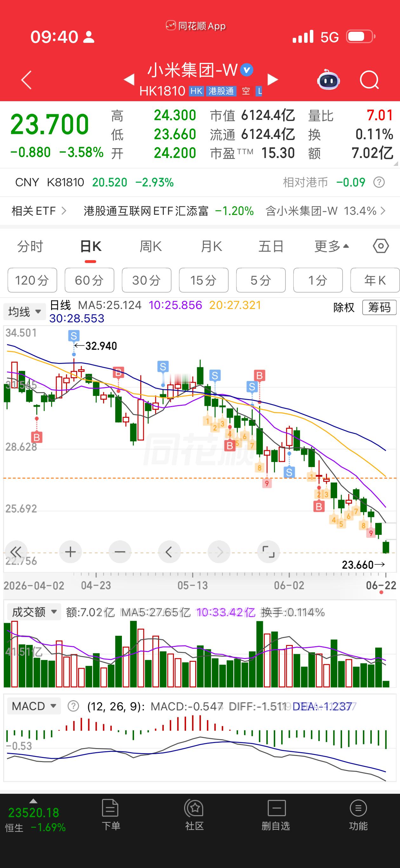Open the AI robot assistant
Screen dimensions: 400x868
(328, 80)
